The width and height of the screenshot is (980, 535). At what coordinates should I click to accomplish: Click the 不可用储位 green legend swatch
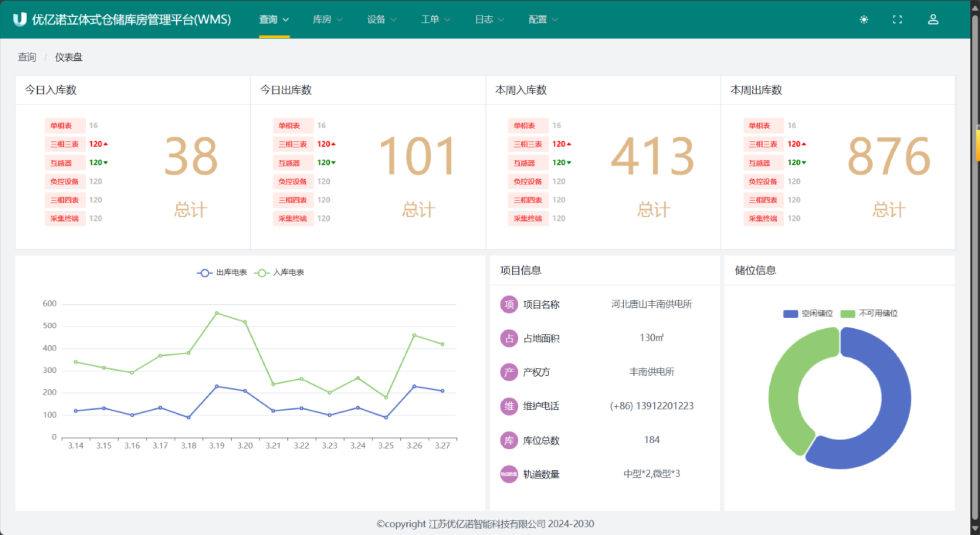point(848,313)
